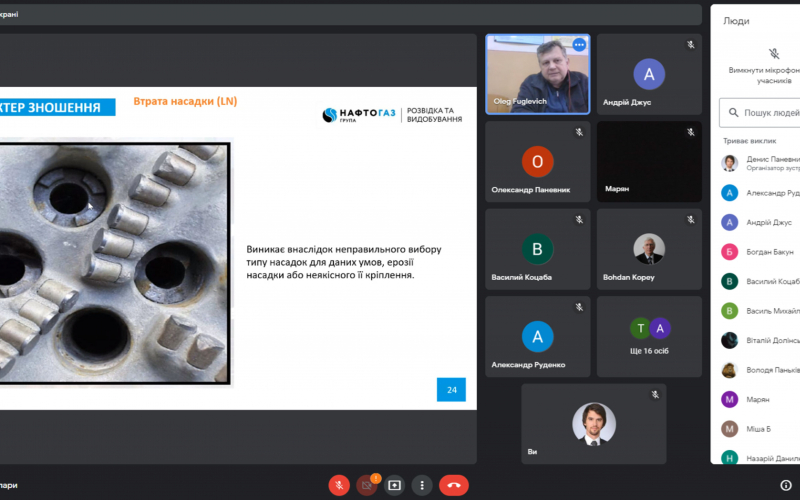The height and width of the screenshot is (500, 800).
Task: Click muted mic icon on Марян tile
Action: coord(691,132)
